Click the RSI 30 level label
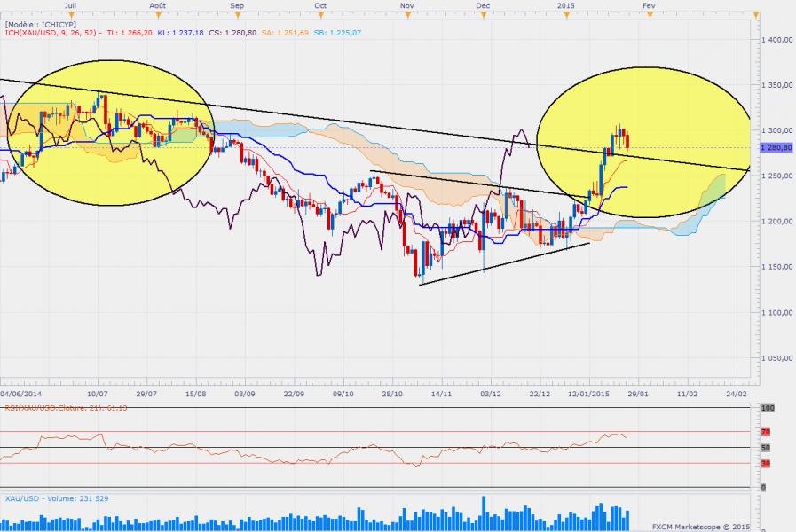 tap(766, 464)
